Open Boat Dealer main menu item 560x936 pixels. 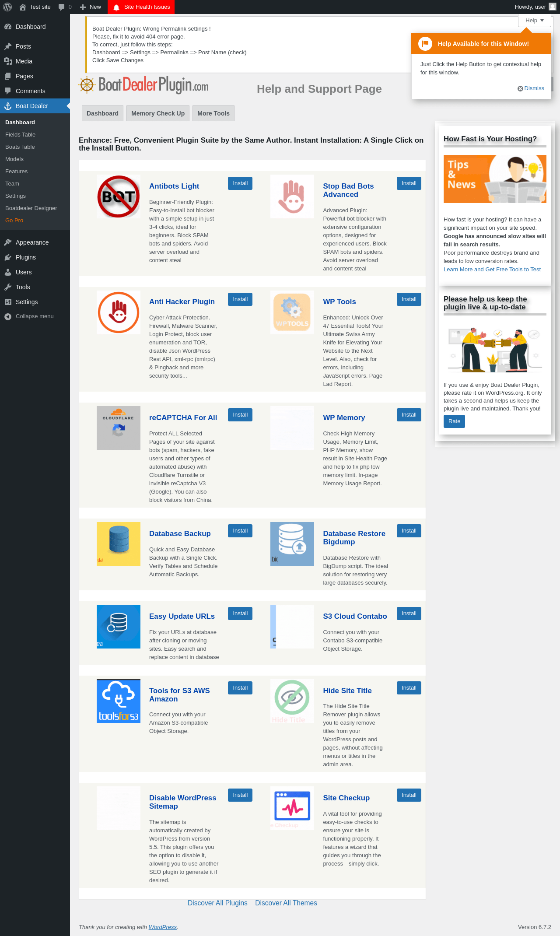35,106
